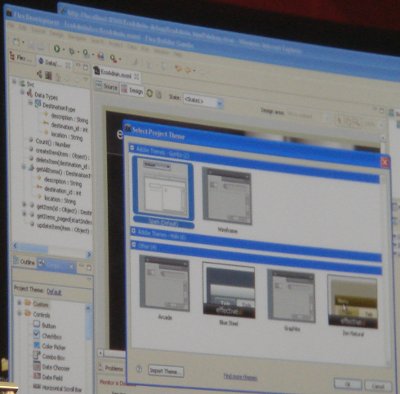
Task: Select the Date Field component
Action: tap(48, 377)
